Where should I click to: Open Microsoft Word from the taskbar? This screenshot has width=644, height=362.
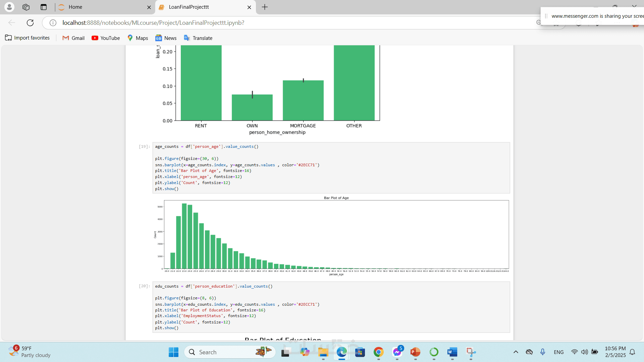(452, 352)
